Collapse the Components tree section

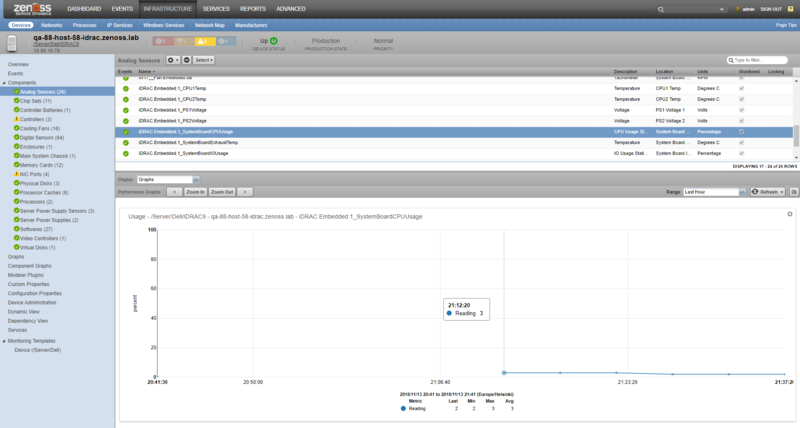coord(4,83)
